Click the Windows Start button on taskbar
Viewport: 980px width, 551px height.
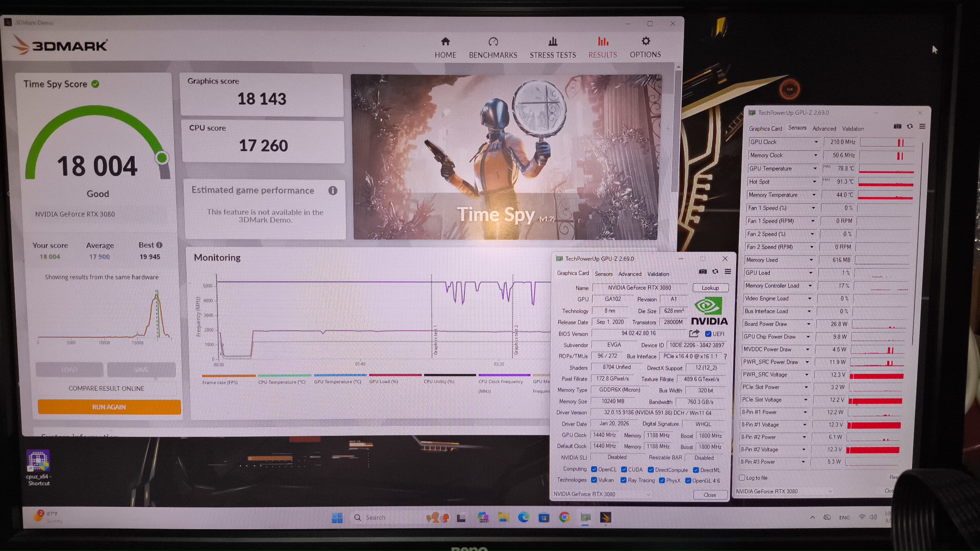pyautogui.click(x=337, y=518)
